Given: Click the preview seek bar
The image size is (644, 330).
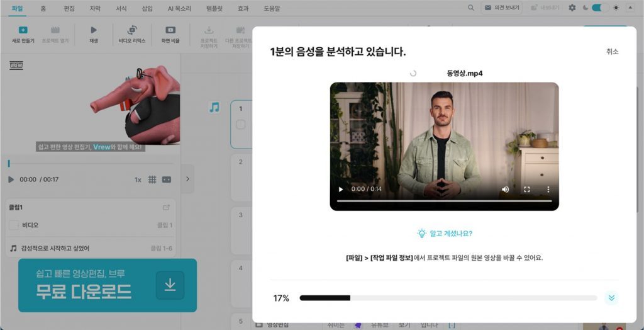Looking at the screenshot, I should pos(91,164).
